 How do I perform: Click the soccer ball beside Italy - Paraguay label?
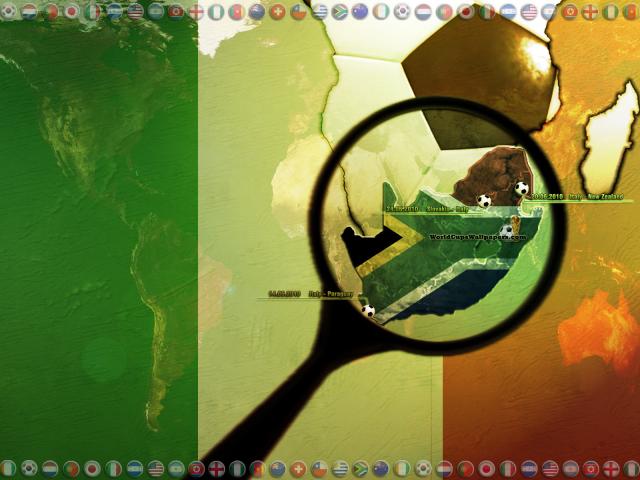point(368,310)
